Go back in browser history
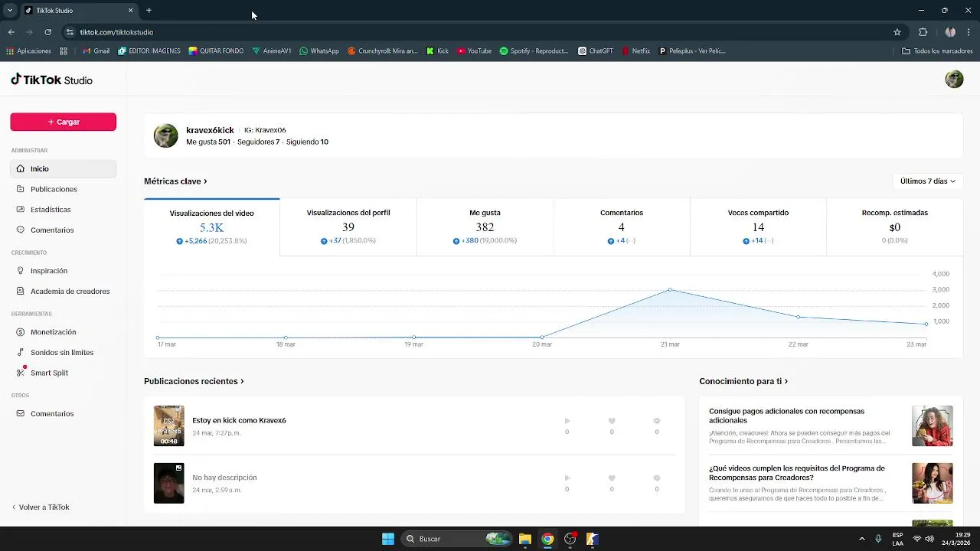 point(11,32)
